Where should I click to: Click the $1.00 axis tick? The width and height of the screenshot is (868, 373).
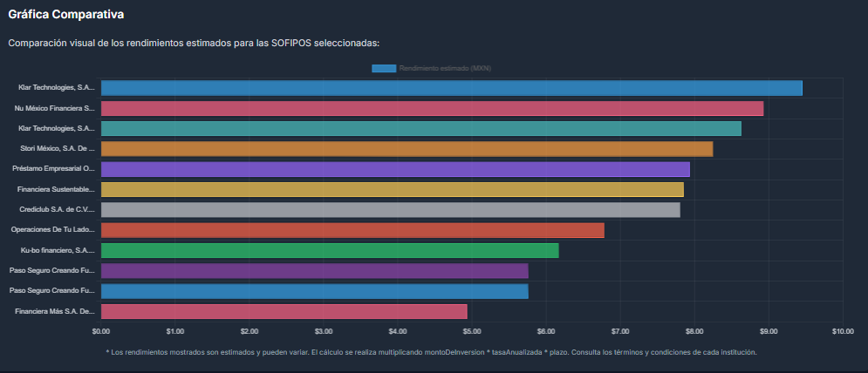[x=175, y=331]
